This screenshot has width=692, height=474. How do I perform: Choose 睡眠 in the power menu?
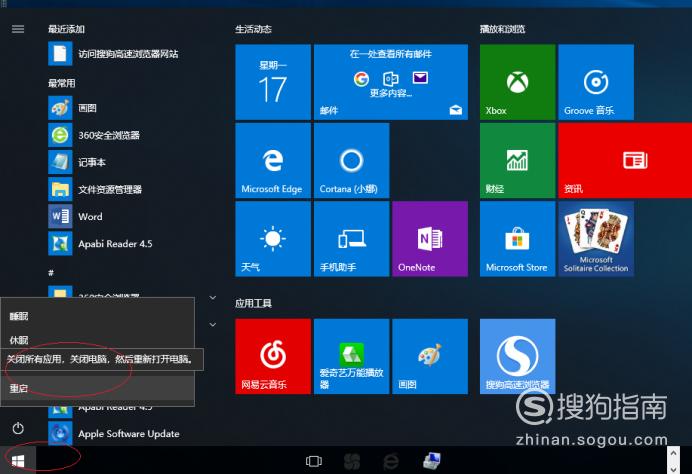click(97, 316)
